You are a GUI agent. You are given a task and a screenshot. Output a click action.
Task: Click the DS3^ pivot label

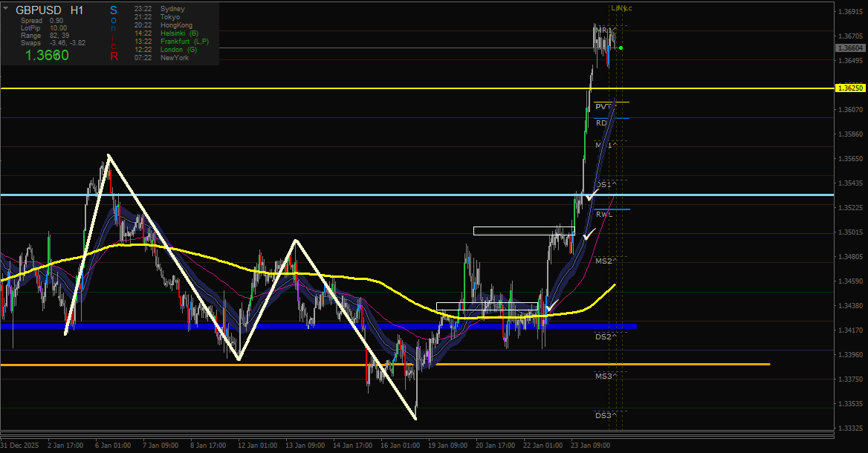coord(606,415)
